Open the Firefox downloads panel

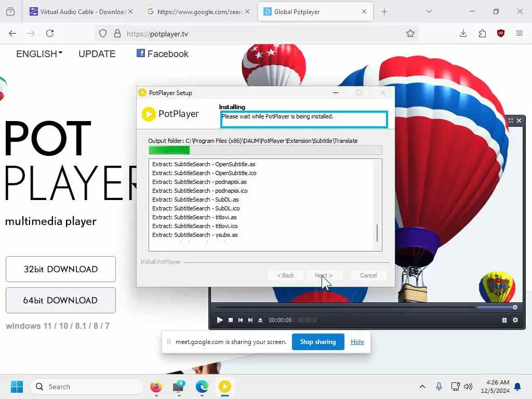click(463, 33)
